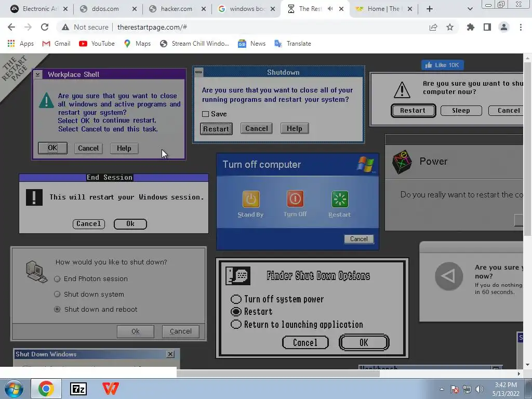This screenshot has width=532, height=399.
Task: Click the taskbar clock showing 3:42 PM
Action: click(506, 389)
